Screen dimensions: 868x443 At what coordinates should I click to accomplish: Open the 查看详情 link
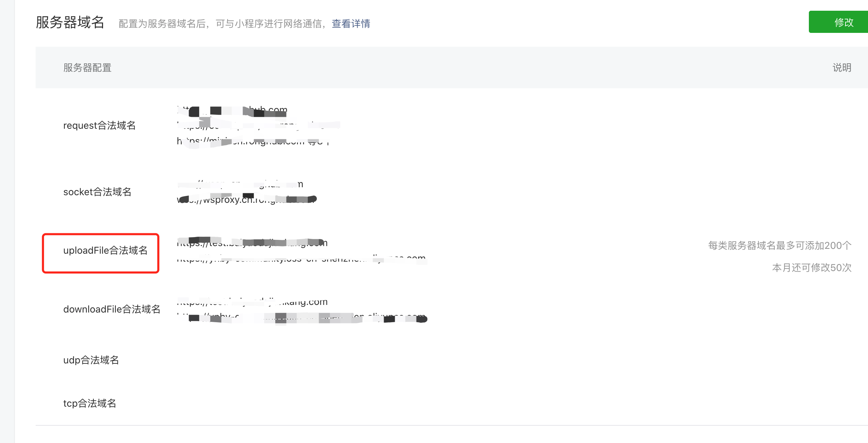351,24
